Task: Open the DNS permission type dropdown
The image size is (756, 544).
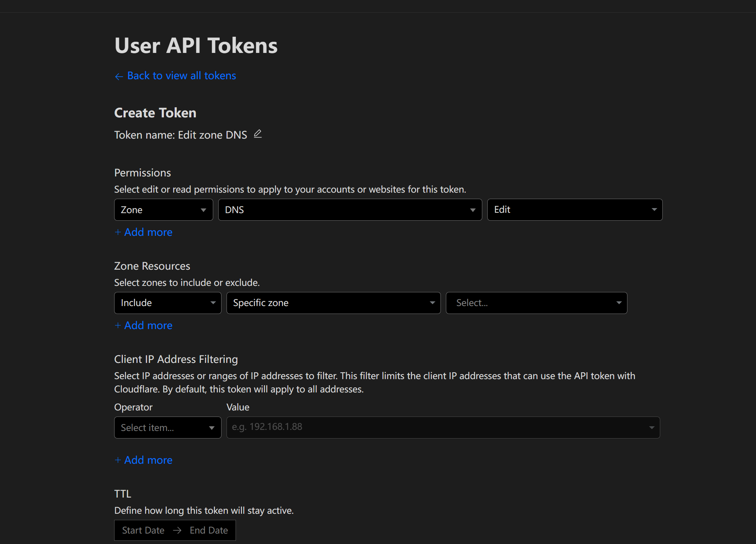Action: point(350,210)
